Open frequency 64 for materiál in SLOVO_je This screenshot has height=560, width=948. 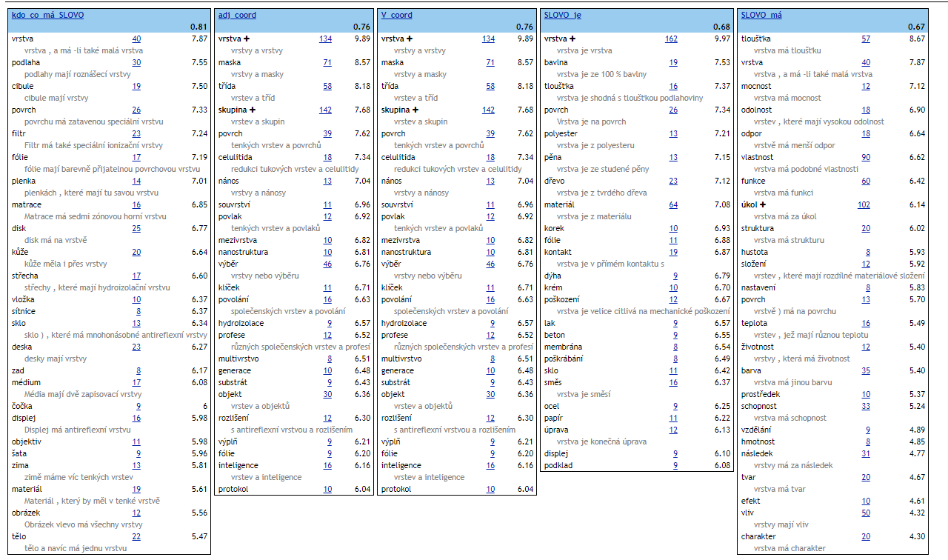tap(673, 204)
